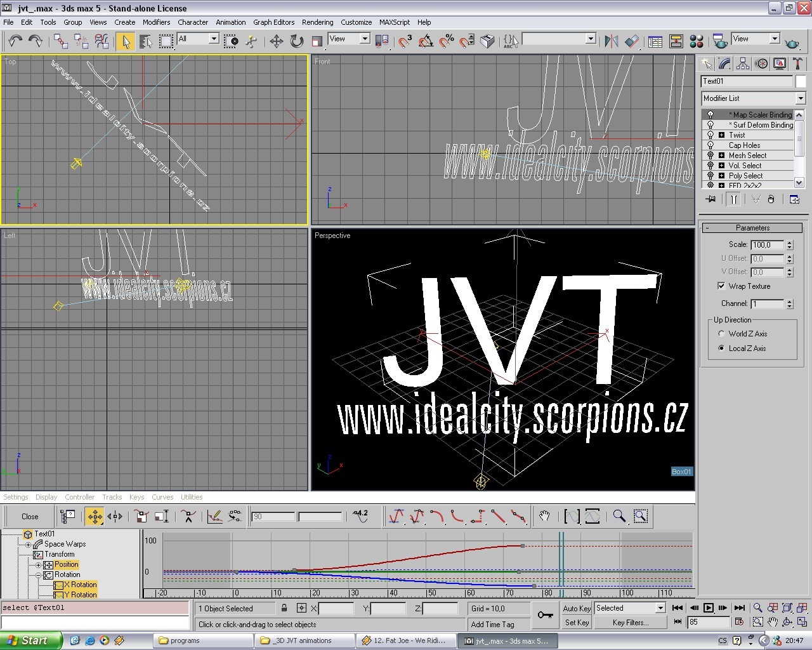The width and height of the screenshot is (812, 650).
Task: Toggle the Wrap Texture checkbox
Action: coord(721,286)
